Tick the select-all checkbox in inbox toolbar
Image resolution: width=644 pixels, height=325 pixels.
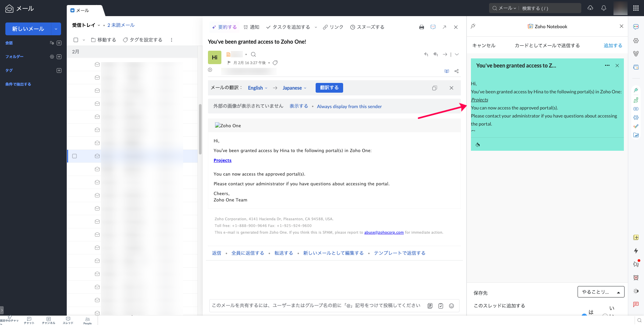tap(76, 40)
